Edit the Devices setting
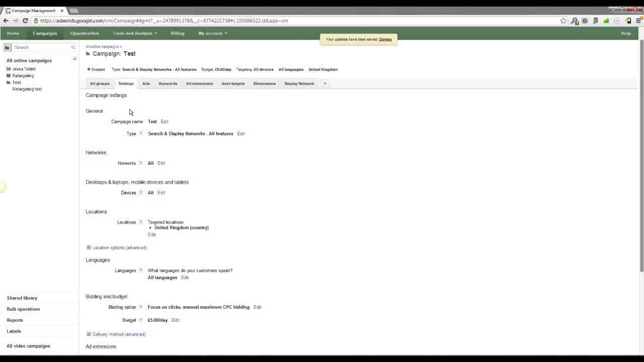The height and width of the screenshot is (362, 644). pos(162,193)
